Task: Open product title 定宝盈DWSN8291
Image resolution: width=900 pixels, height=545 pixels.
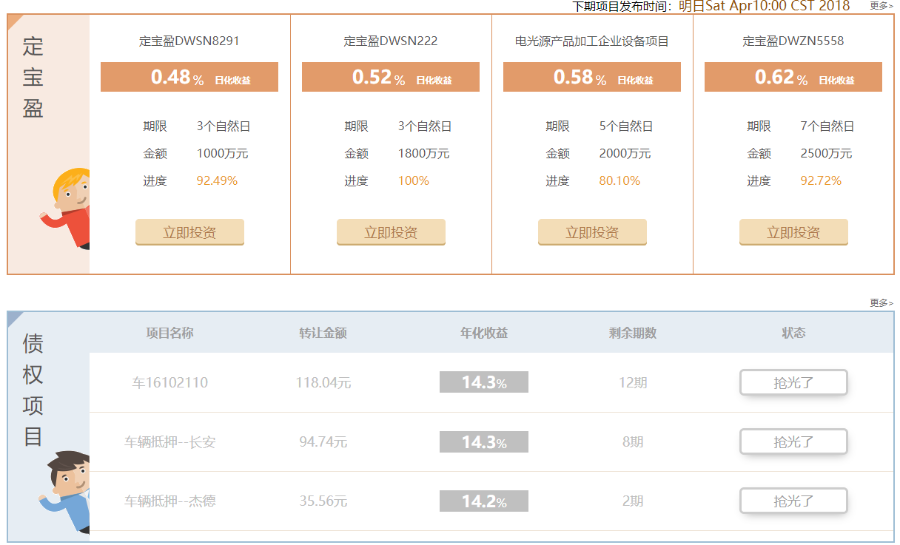Action: tap(189, 41)
